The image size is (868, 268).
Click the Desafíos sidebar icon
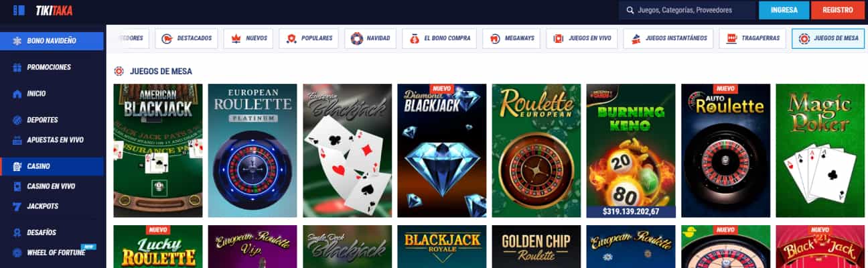pyautogui.click(x=17, y=232)
